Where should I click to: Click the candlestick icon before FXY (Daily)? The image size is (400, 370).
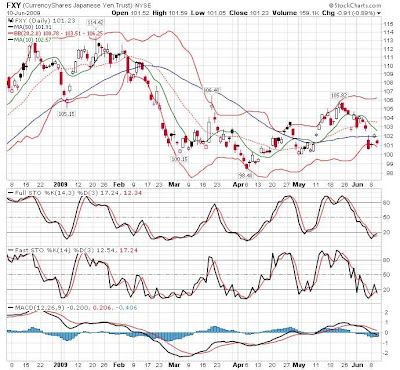pyautogui.click(x=10, y=20)
